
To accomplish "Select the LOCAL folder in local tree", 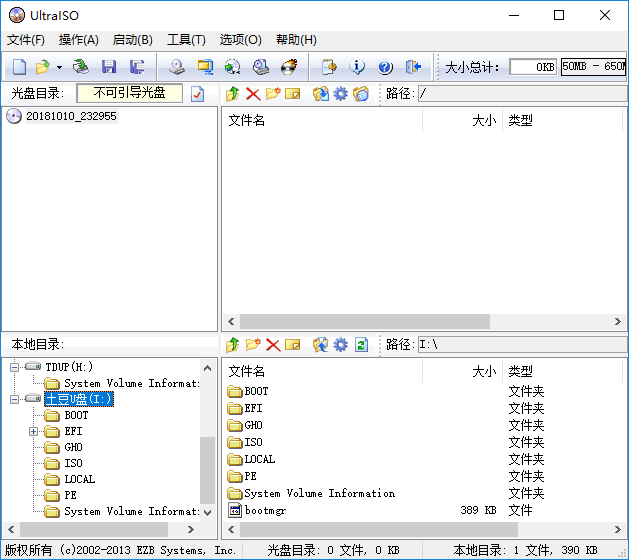I will click(x=80, y=479).
